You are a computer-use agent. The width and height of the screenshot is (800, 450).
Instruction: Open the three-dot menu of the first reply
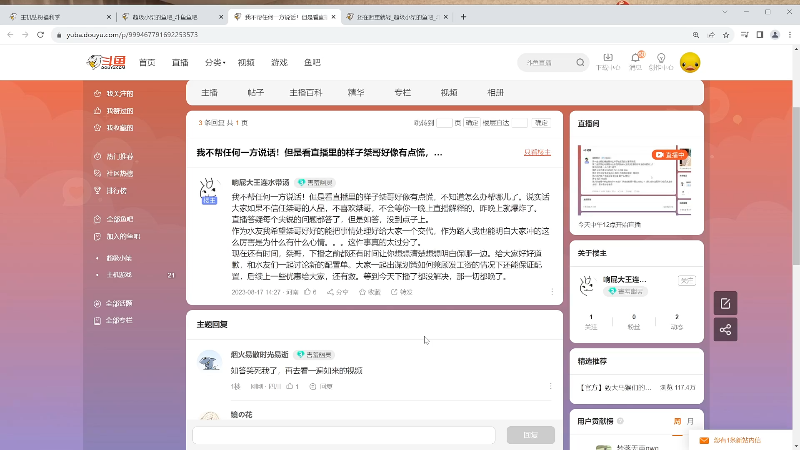(x=551, y=386)
